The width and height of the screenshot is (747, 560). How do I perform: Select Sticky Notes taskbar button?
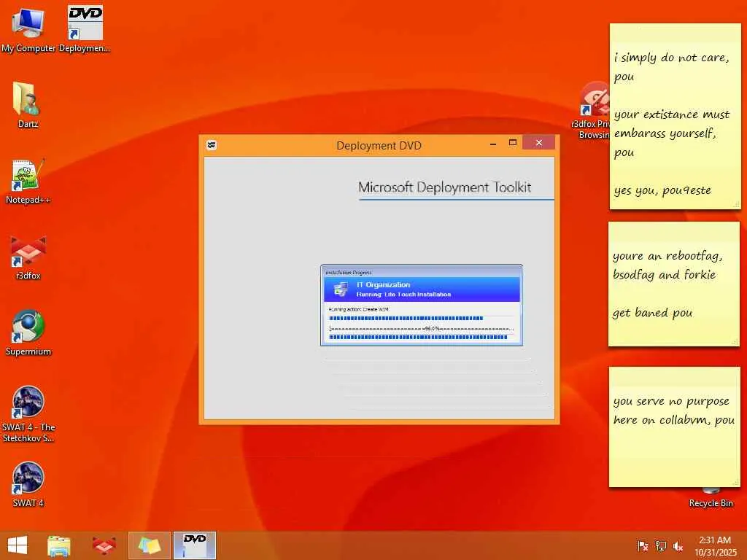(149, 545)
